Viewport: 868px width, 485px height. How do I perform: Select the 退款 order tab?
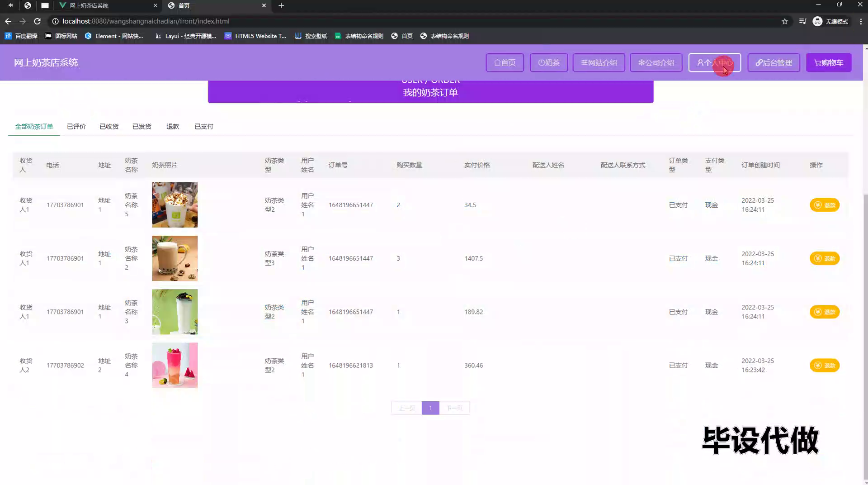point(173,126)
